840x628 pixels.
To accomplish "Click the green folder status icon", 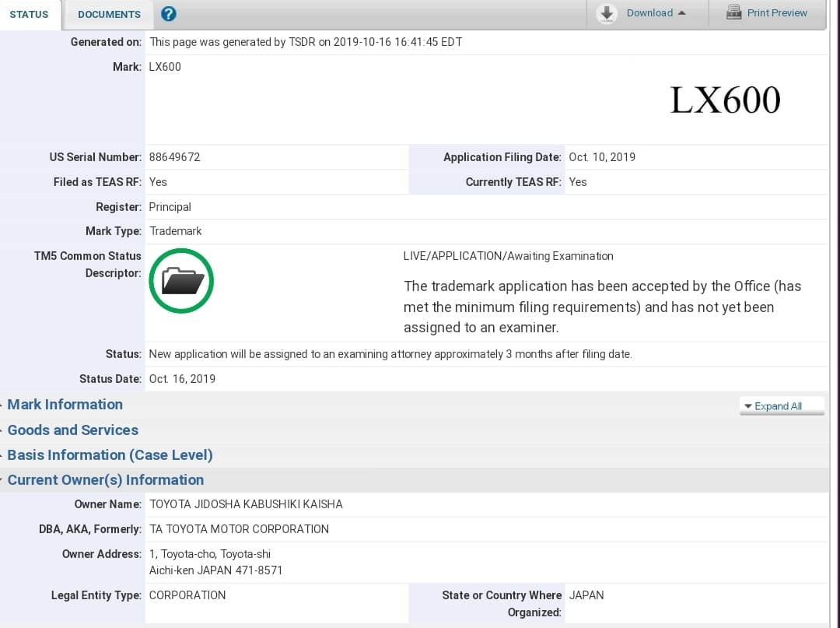I will [x=181, y=281].
